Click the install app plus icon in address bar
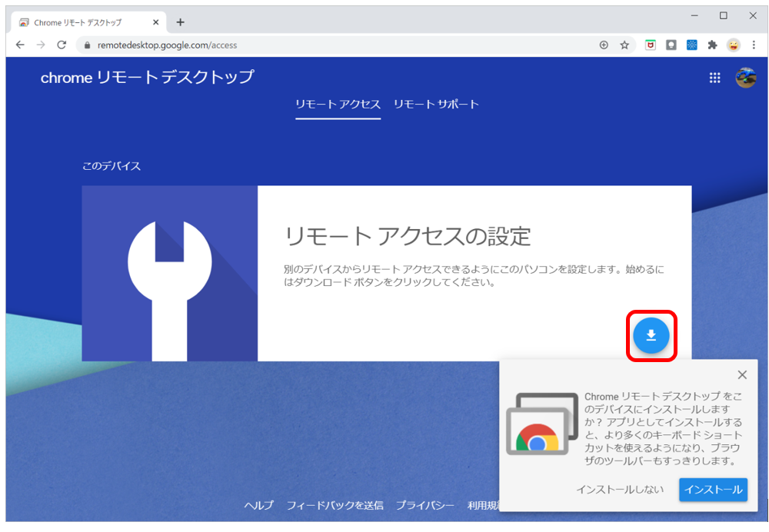The width and height of the screenshot is (769, 532). tap(604, 45)
